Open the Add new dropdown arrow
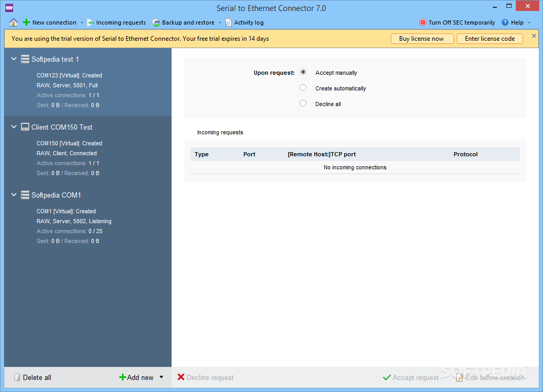The image size is (543, 392). pos(161,377)
